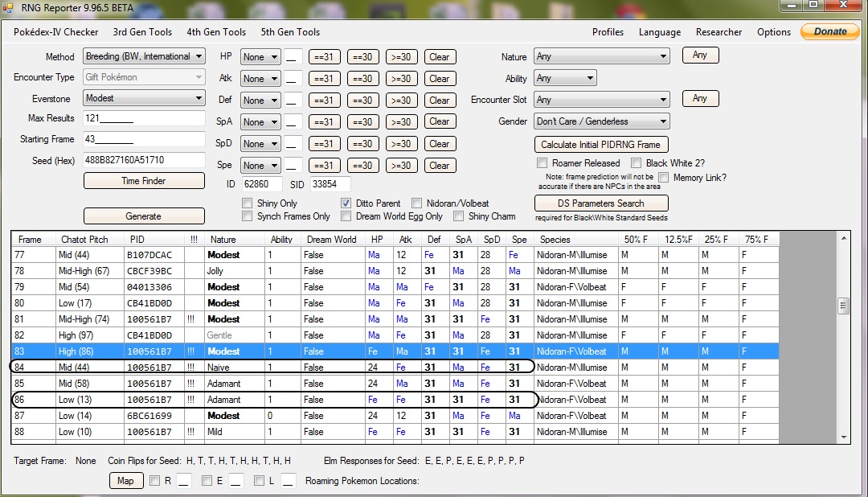Open the Method dropdown

(144, 56)
